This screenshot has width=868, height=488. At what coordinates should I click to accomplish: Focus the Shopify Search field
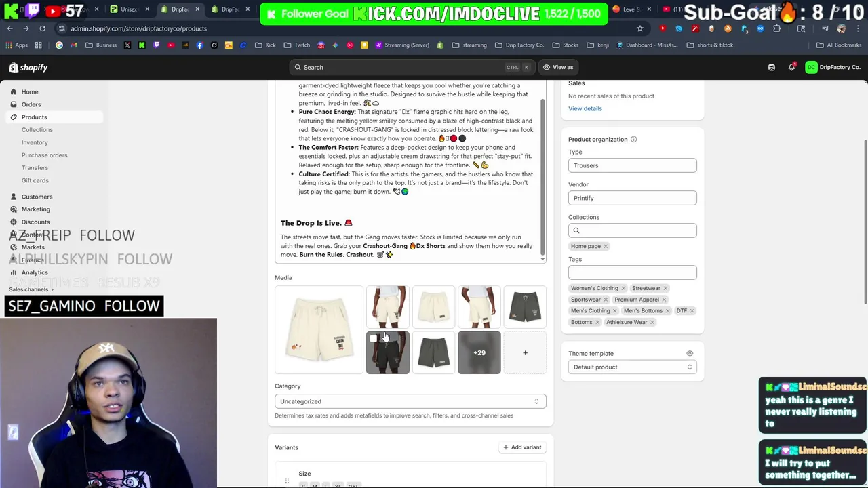click(x=412, y=67)
